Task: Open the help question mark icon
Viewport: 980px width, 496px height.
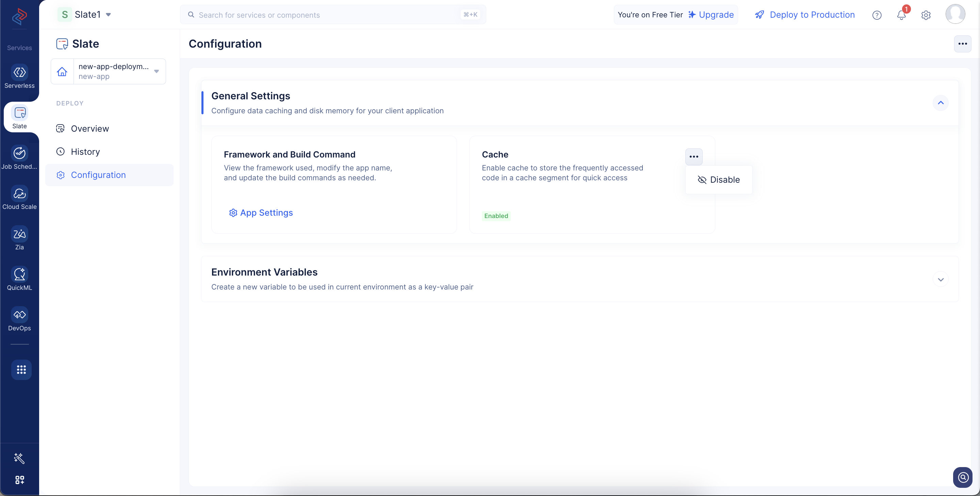Action: coord(877,15)
